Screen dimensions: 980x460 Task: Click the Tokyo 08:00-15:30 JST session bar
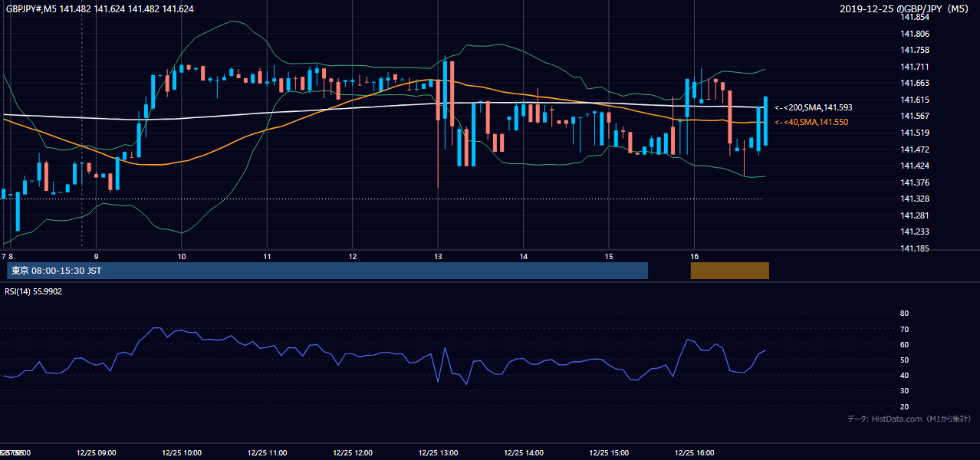[x=327, y=271]
